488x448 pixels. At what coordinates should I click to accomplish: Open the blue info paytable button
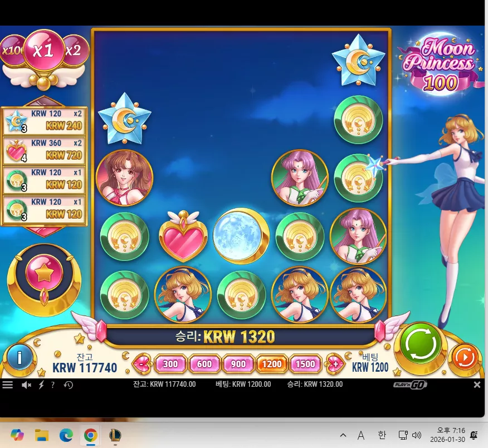[19, 358]
